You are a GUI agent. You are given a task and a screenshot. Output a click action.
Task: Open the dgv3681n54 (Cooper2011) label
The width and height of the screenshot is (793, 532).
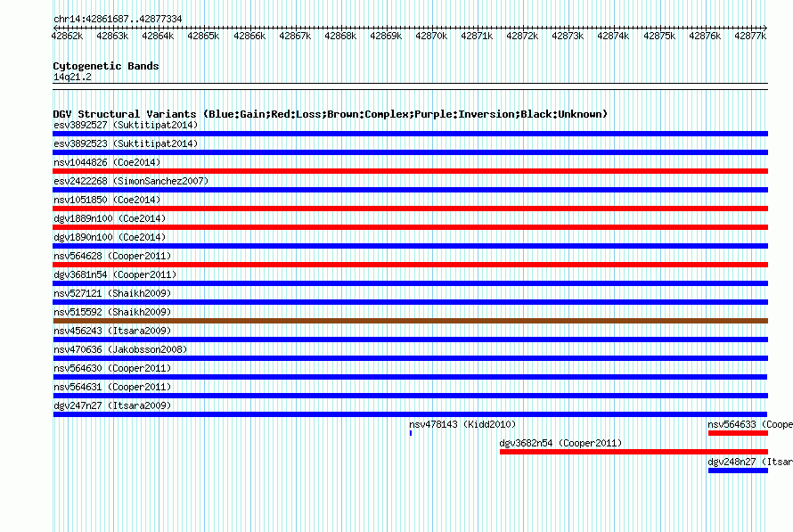pyautogui.click(x=115, y=274)
